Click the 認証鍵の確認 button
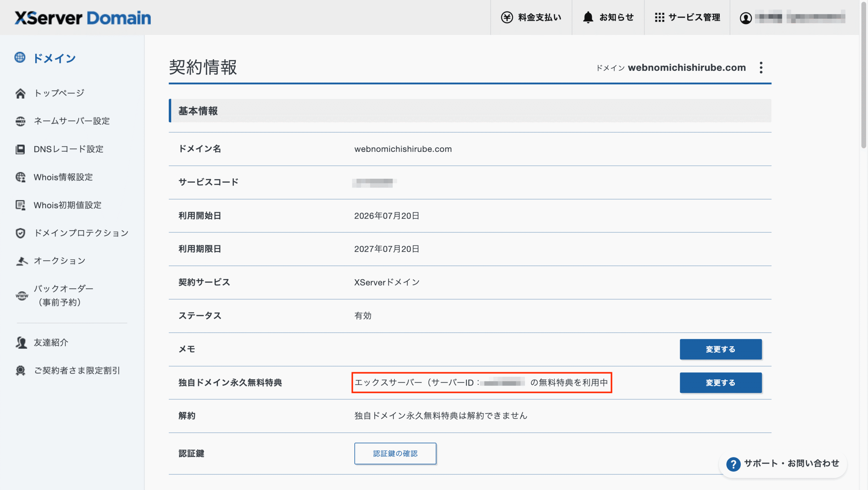The width and height of the screenshot is (868, 490). tap(395, 454)
